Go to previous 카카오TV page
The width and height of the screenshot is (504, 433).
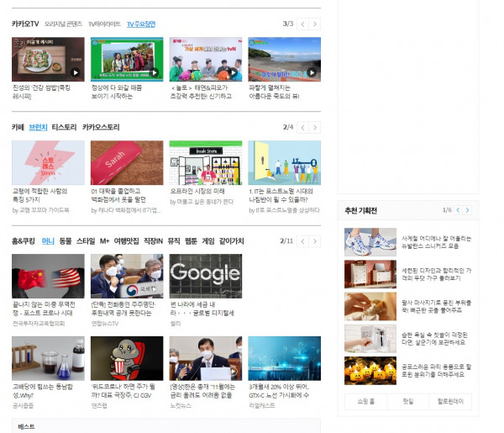coord(302,24)
